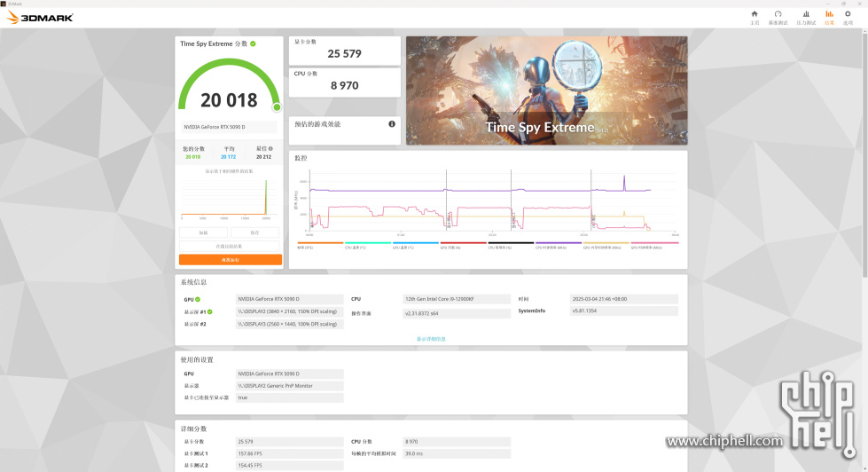This screenshot has width=868, height=472.
Task: Click the detailed CPU score 8 970 field
Action: pyautogui.click(x=457, y=442)
